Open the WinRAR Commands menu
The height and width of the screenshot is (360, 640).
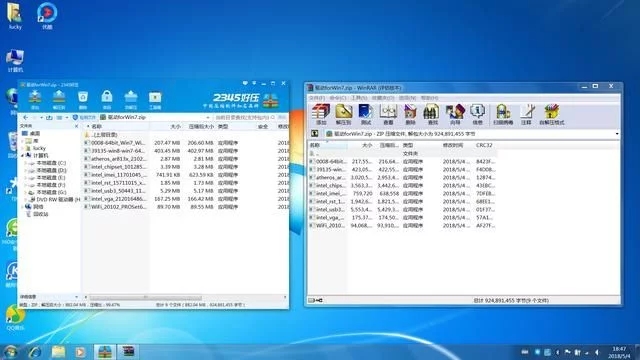coord(338,98)
